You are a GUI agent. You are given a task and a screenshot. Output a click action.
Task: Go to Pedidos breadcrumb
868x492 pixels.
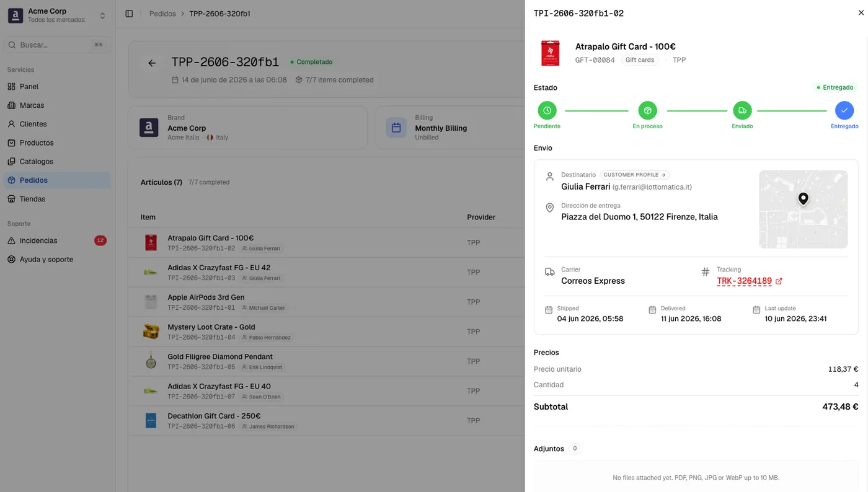(162, 14)
